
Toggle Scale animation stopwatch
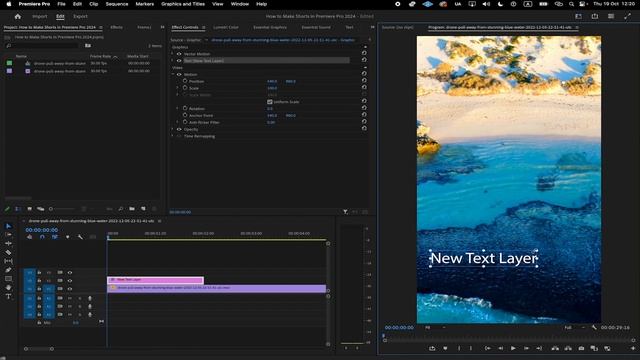[x=185, y=88]
